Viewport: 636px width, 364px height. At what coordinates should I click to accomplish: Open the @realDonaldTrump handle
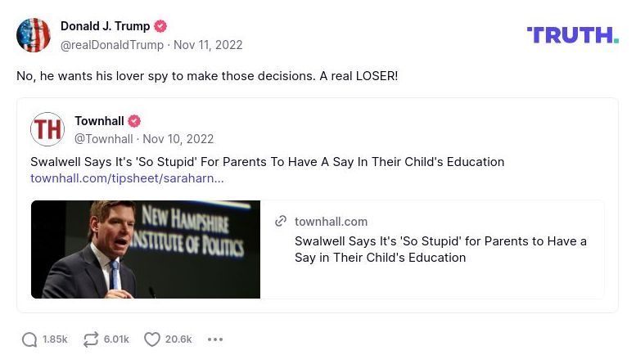[112, 45]
